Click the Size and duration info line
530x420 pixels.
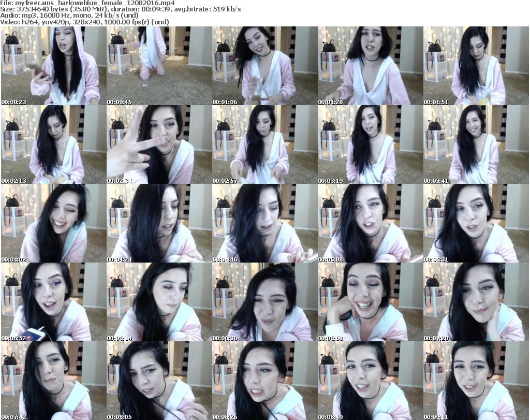click(121, 9)
